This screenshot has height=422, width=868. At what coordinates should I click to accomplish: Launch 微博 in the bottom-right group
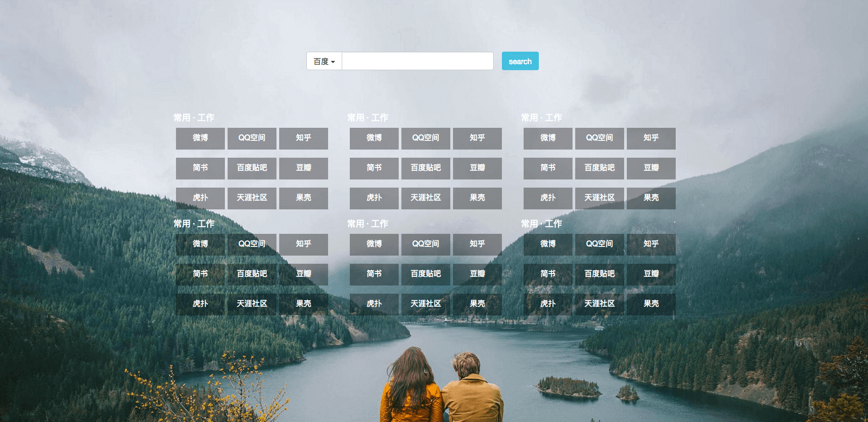[x=548, y=245]
